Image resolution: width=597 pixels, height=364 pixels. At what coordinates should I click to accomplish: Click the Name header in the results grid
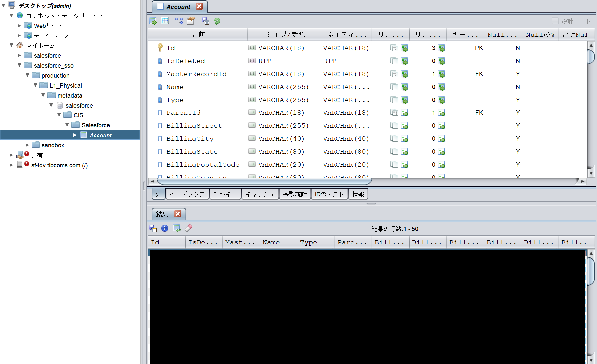(278, 242)
